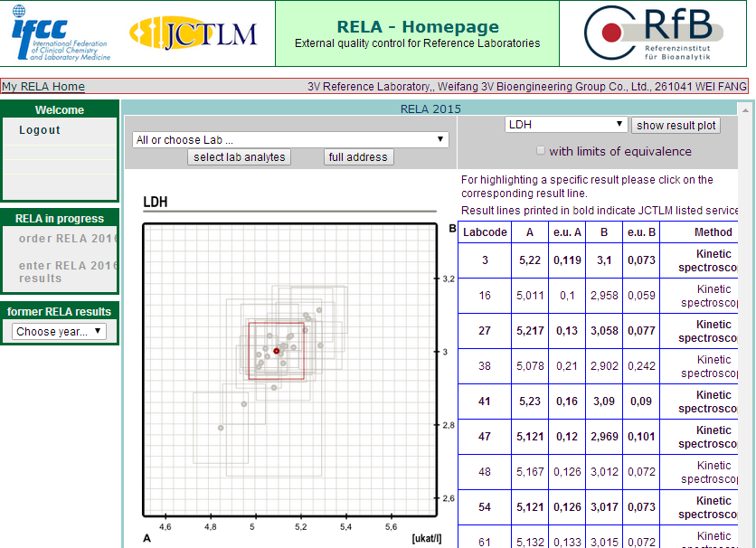Click the red highlighted data point in plot
This screenshot has height=548, width=756.
(x=277, y=351)
